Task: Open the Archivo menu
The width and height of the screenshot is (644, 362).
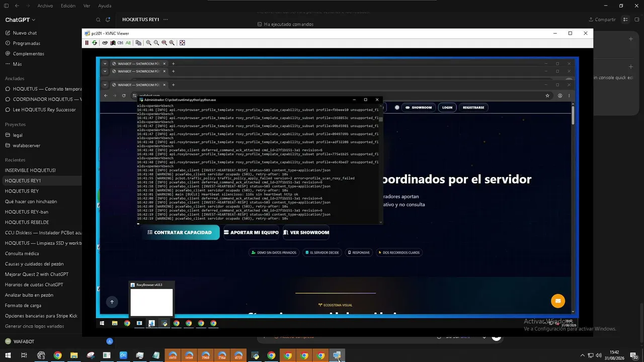Action: [x=45, y=6]
